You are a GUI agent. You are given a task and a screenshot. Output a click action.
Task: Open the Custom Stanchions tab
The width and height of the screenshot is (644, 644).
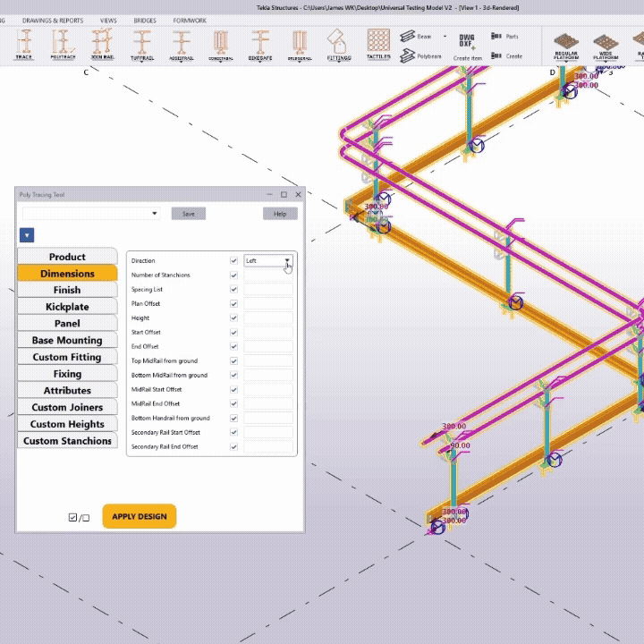click(x=67, y=441)
